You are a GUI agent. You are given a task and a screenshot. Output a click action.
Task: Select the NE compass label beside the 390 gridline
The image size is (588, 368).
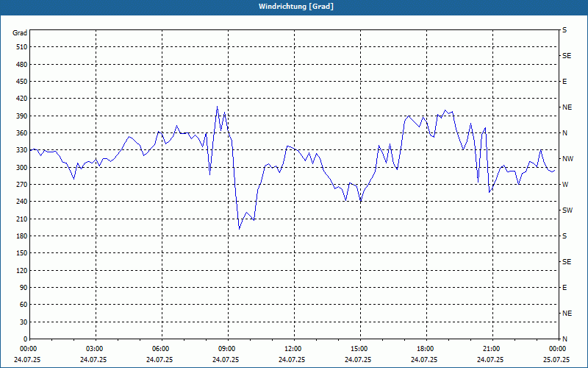(567, 107)
